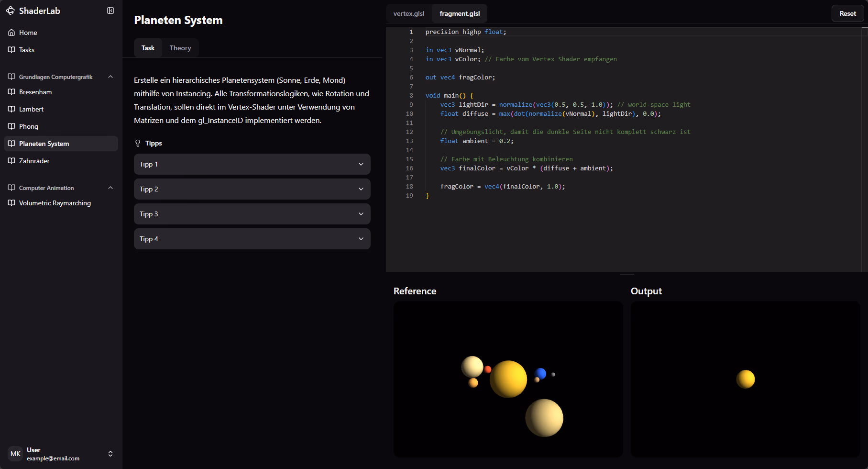Click the resize handle between editor and preview

click(626, 274)
